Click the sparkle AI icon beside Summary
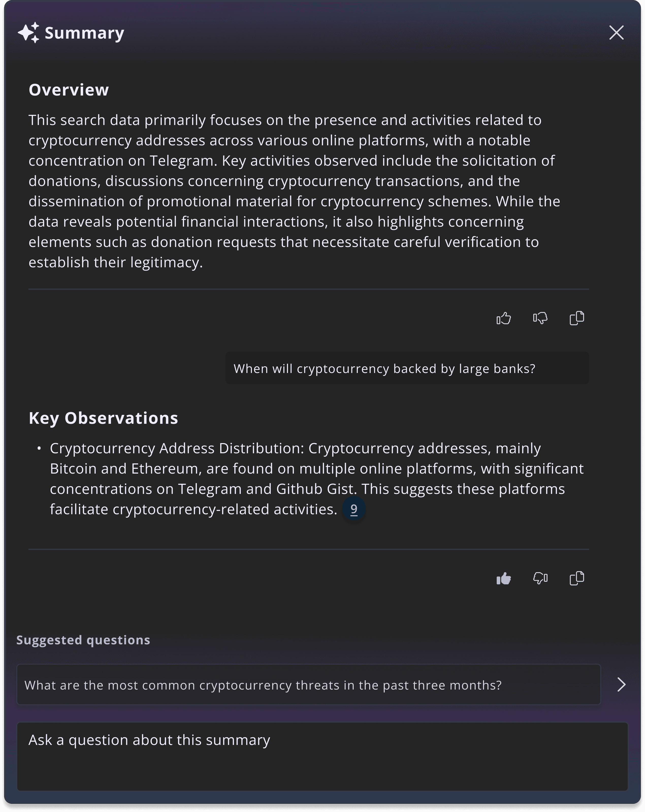Image resolution: width=645 pixels, height=812 pixels. pos(29,33)
